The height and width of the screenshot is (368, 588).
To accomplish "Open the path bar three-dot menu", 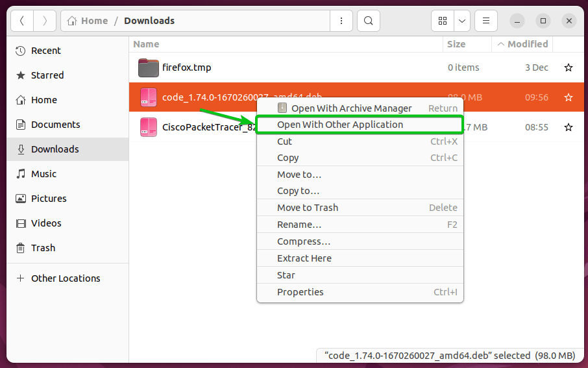I will (x=341, y=21).
